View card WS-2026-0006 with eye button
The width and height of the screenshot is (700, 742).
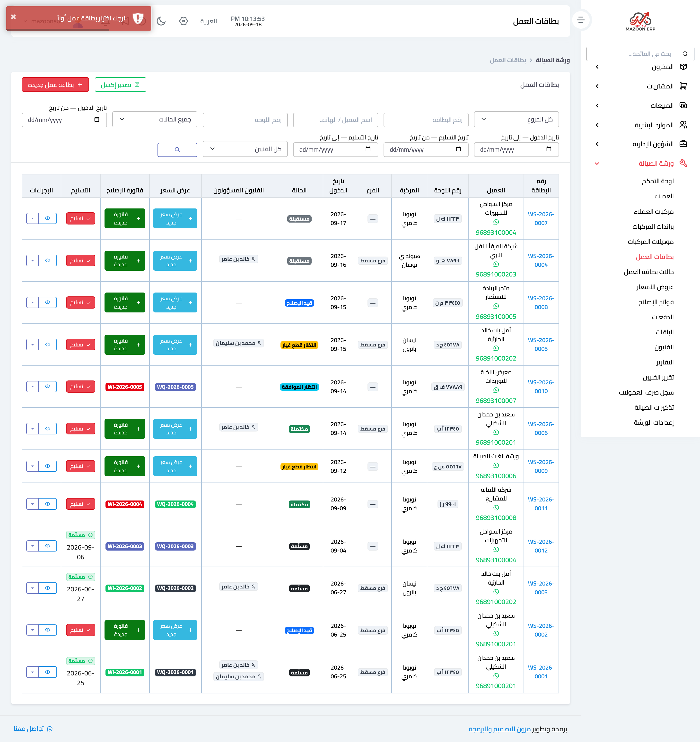click(47, 429)
